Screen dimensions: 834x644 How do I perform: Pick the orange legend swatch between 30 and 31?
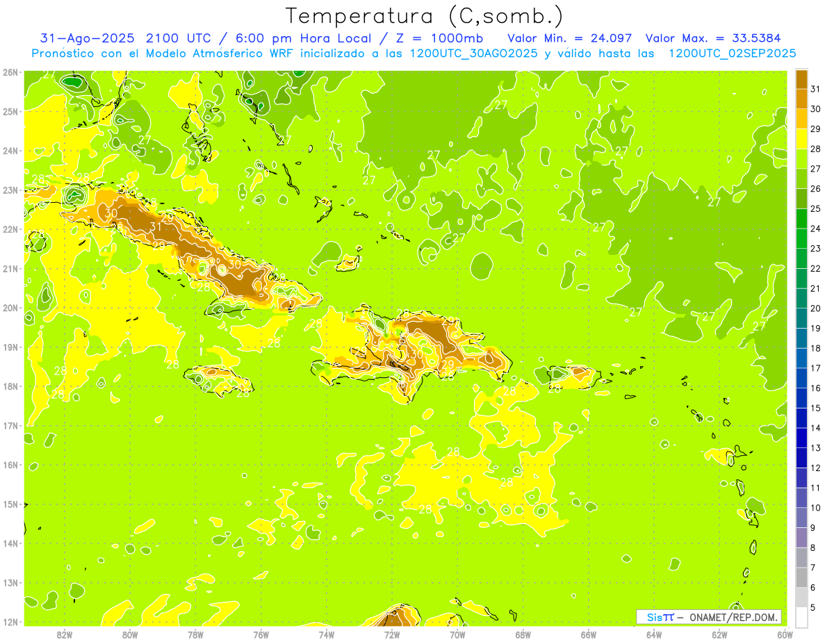pyautogui.click(x=801, y=99)
